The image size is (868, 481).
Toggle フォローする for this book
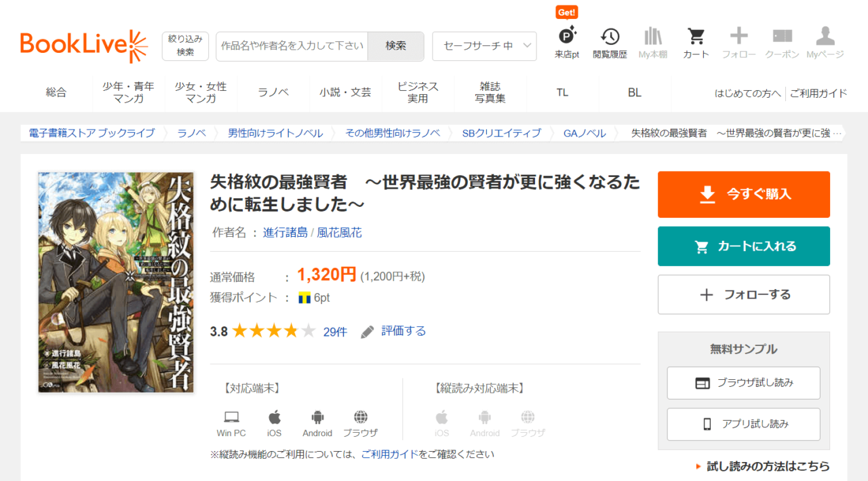(743, 294)
